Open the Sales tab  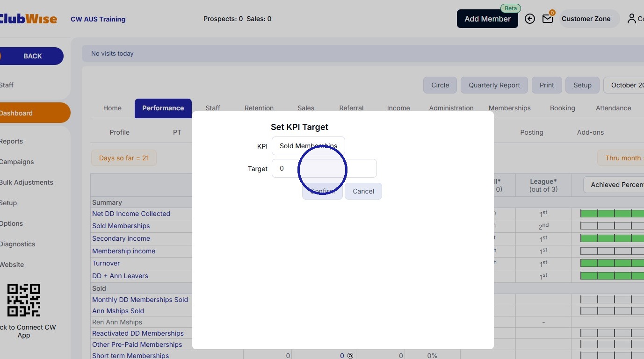coord(306,108)
